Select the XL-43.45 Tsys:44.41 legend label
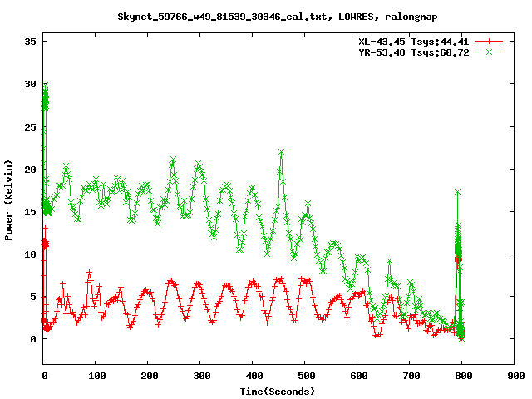The image size is (532, 399). pyautogui.click(x=414, y=42)
